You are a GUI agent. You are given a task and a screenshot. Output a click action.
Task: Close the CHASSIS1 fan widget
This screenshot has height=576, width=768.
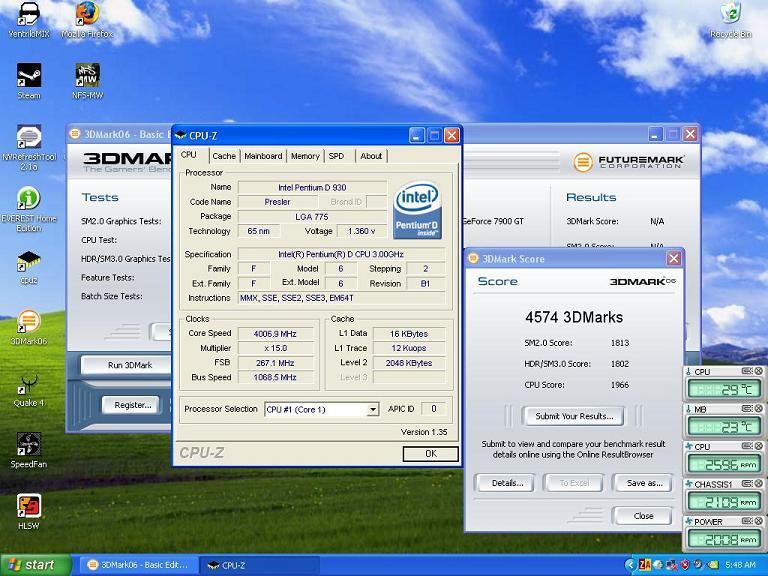tap(758, 484)
